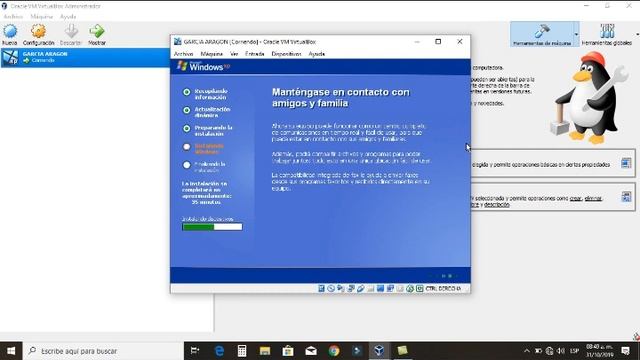
Task: Launch Google Chrome from the taskbar
Action: tap(334, 351)
